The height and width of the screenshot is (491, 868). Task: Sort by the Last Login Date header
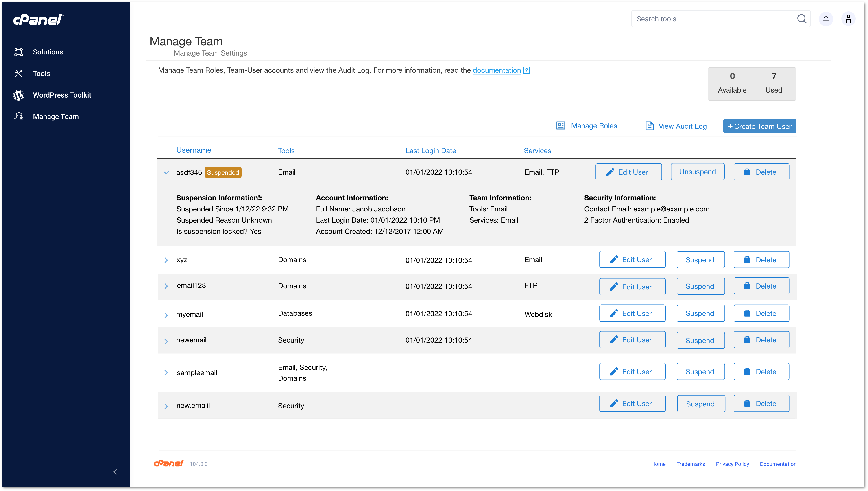coord(430,150)
